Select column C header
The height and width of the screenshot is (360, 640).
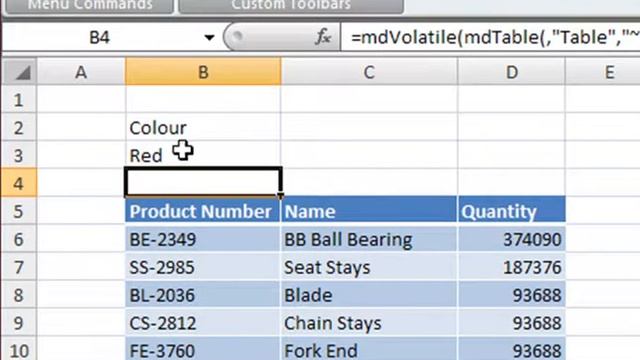coord(369,72)
